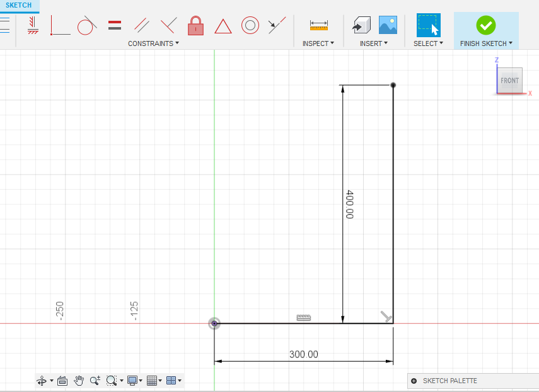Select the horizontal constraint glyph on bottom line
This screenshot has height=392, width=539.
303,318
